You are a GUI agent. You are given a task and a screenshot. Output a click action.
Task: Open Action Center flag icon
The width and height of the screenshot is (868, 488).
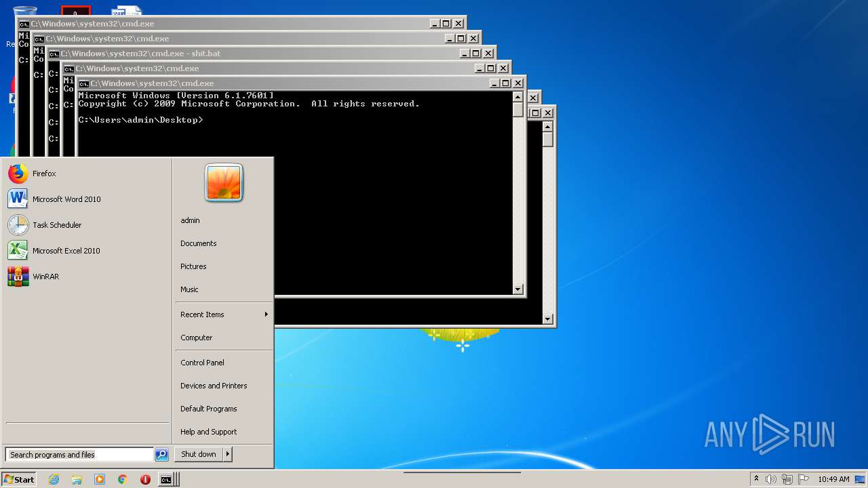(x=804, y=479)
